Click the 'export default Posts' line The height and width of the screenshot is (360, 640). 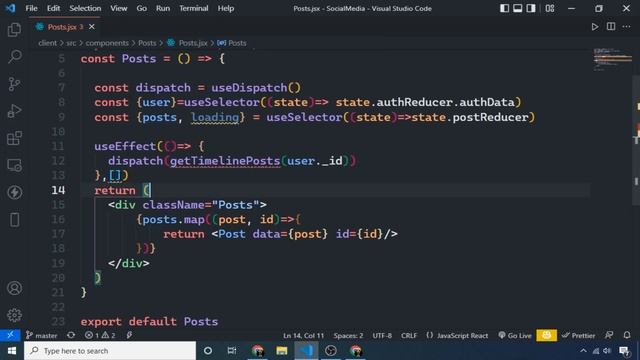point(149,322)
